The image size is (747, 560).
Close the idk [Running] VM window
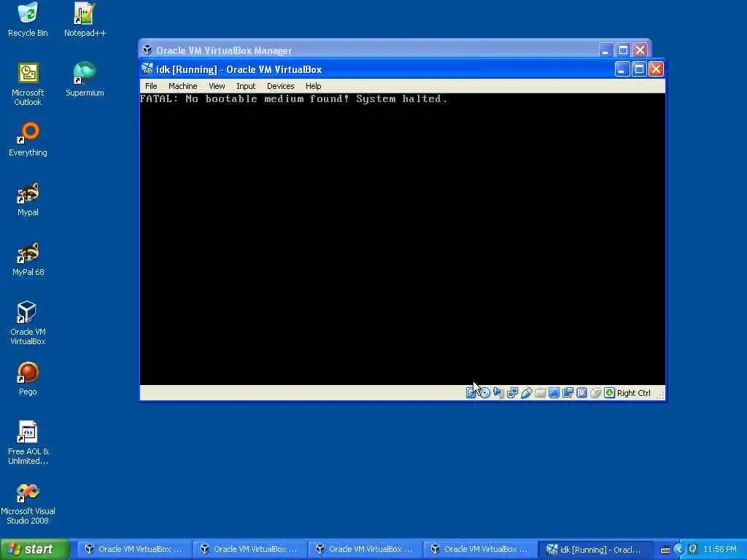click(x=656, y=69)
